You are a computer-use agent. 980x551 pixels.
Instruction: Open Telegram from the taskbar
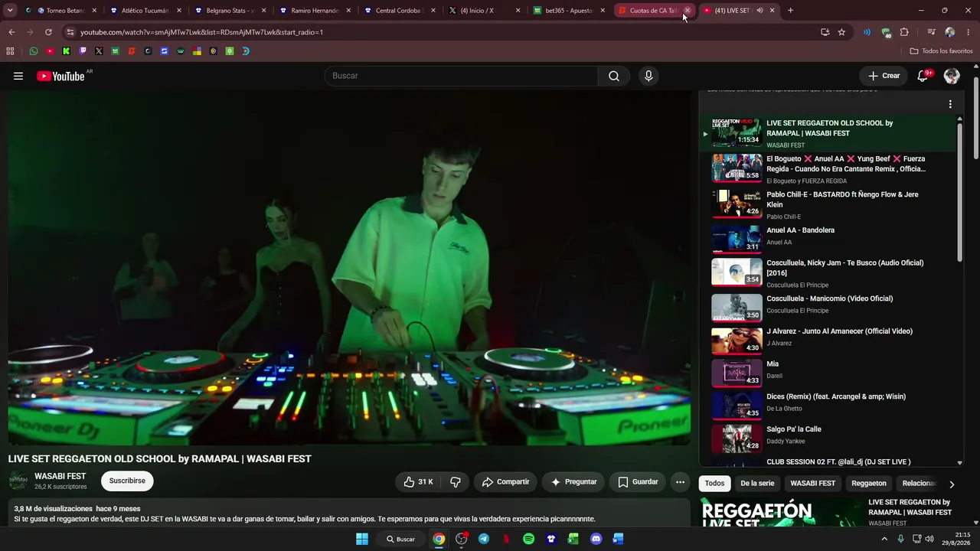pos(484,539)
